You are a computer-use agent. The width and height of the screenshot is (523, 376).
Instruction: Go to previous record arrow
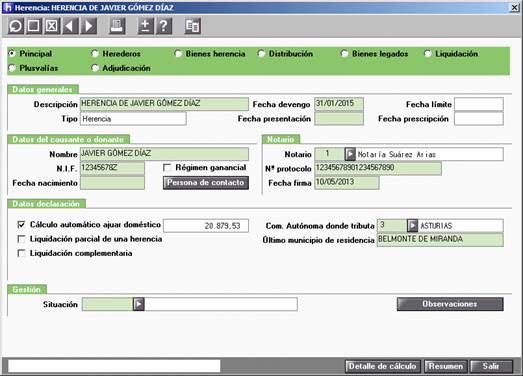point(70,26)
